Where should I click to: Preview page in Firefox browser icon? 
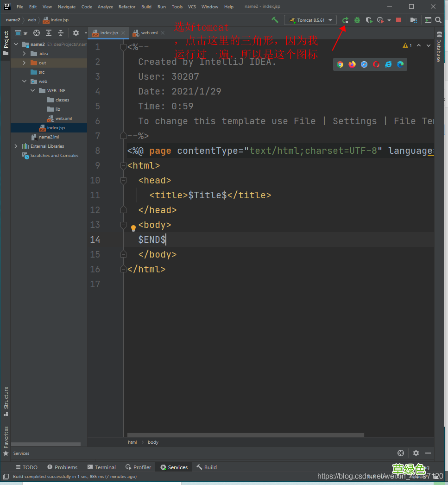352,64
